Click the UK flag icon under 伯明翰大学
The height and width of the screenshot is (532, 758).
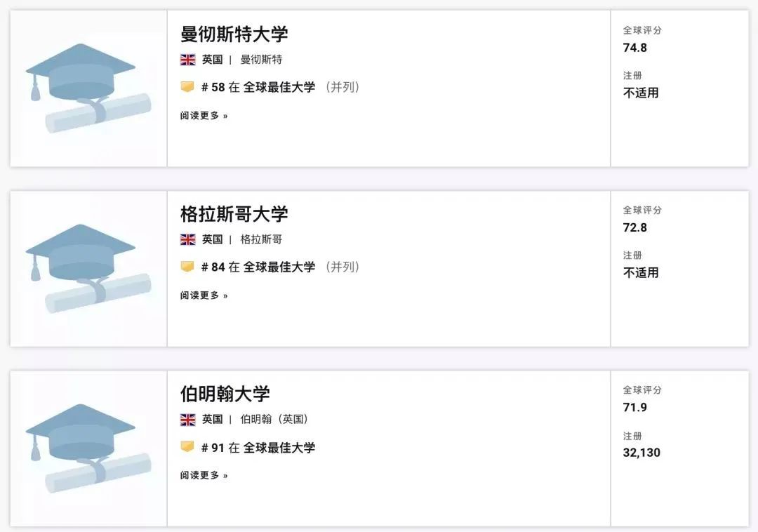click(x=187, y=420)
